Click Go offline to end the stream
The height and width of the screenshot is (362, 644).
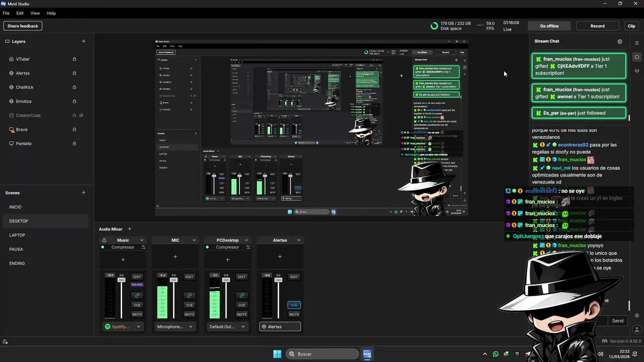point(549,26)
